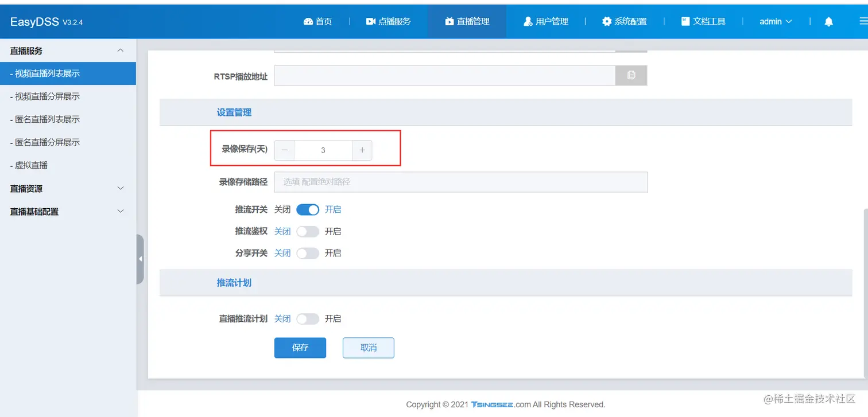Select 视频直播分屏展示 in sidebar

(68, 96)
